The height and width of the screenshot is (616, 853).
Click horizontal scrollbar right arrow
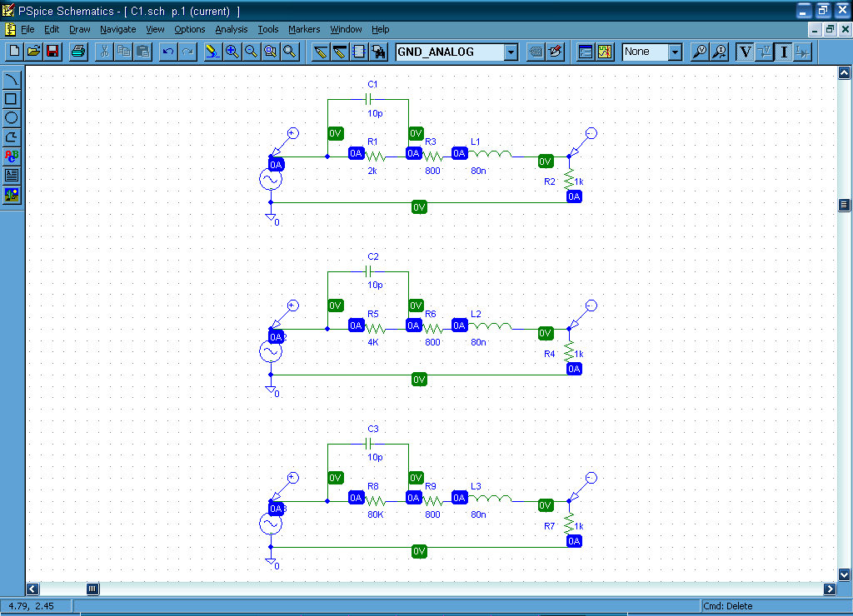pos(830,589)
